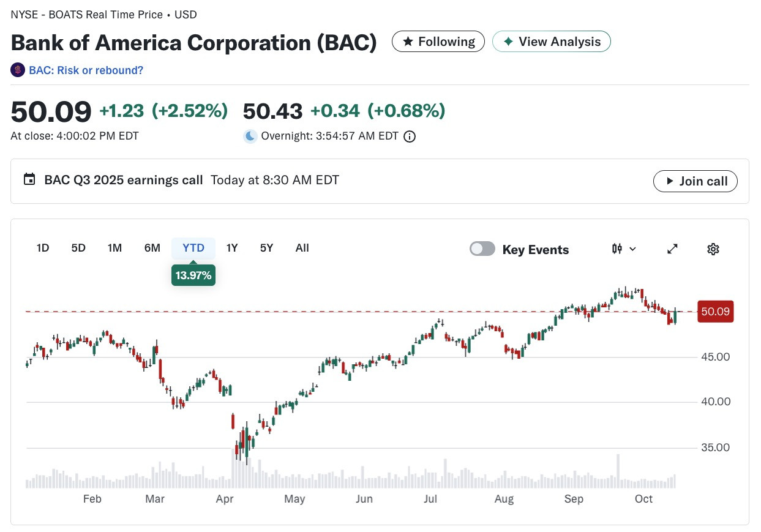This screenshot has height=532, width=761.
Task: Switch to 5Y time range
Action: 266,248
